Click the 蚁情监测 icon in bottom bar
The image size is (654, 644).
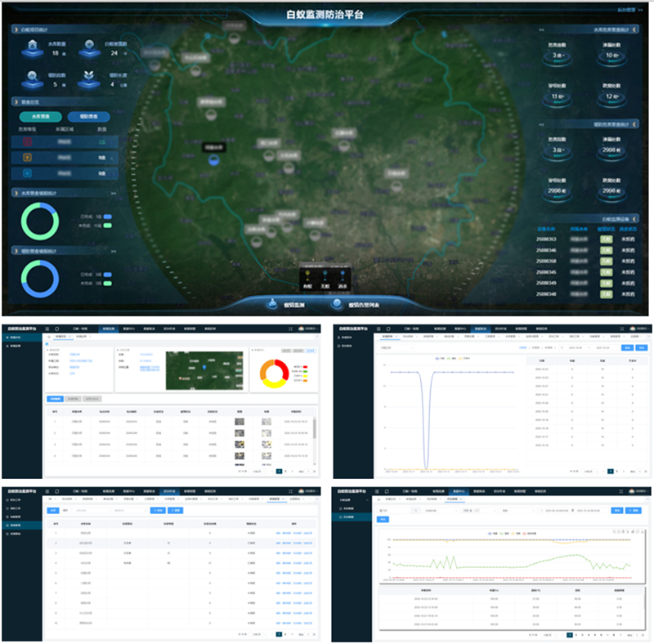pyautogui.click(x=271, y=304)
